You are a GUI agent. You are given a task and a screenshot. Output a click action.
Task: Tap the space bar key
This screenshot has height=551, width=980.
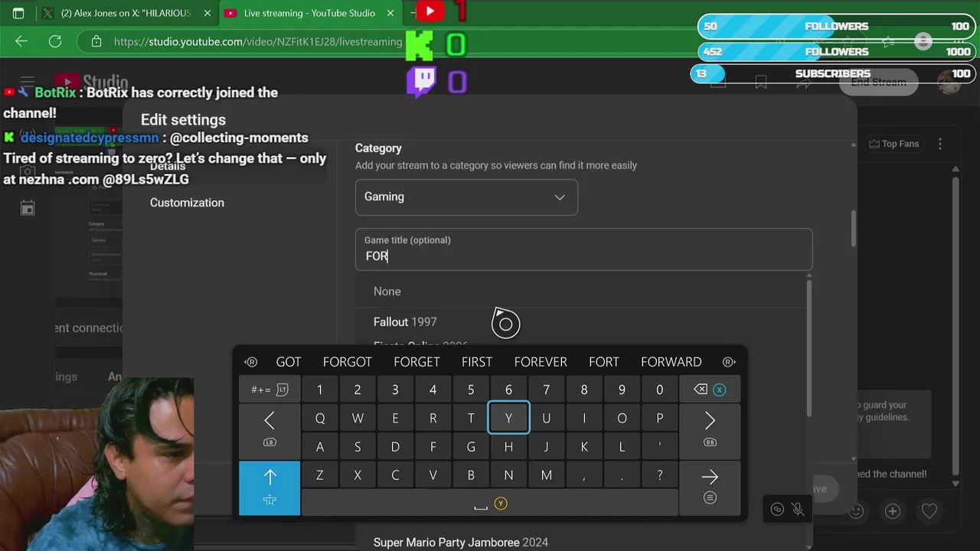489,503
